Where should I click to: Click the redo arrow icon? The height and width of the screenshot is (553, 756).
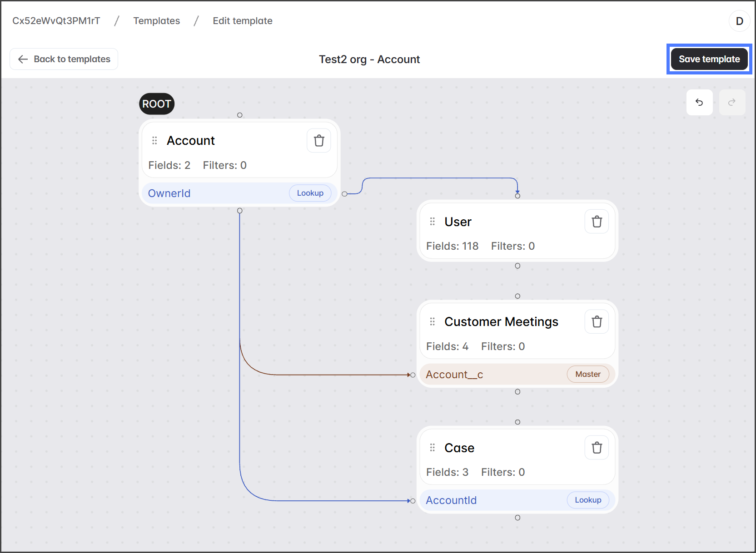[x=732, y=103]
